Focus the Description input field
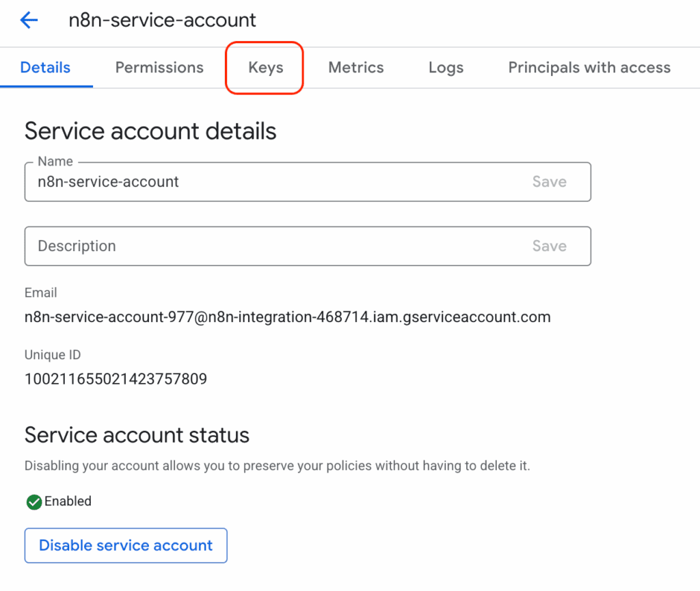 [273, 246]
